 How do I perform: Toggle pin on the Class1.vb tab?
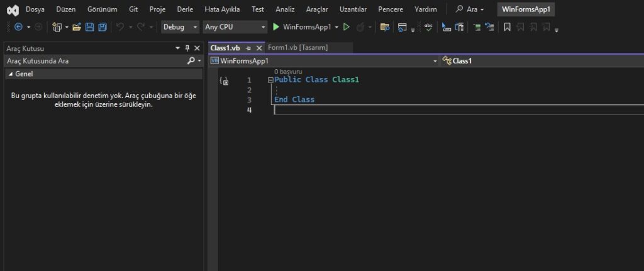[x=248, y=48]
